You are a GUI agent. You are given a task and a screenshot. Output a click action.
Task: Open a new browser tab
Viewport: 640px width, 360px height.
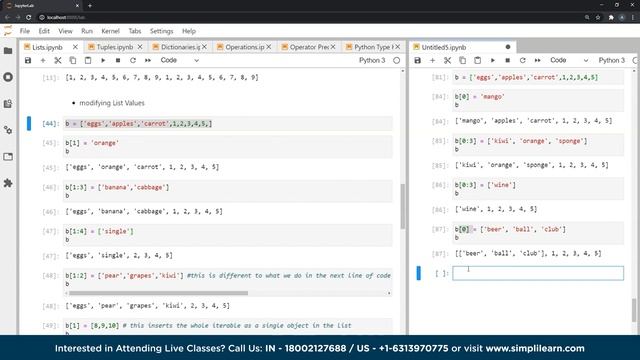pos(90,6)
